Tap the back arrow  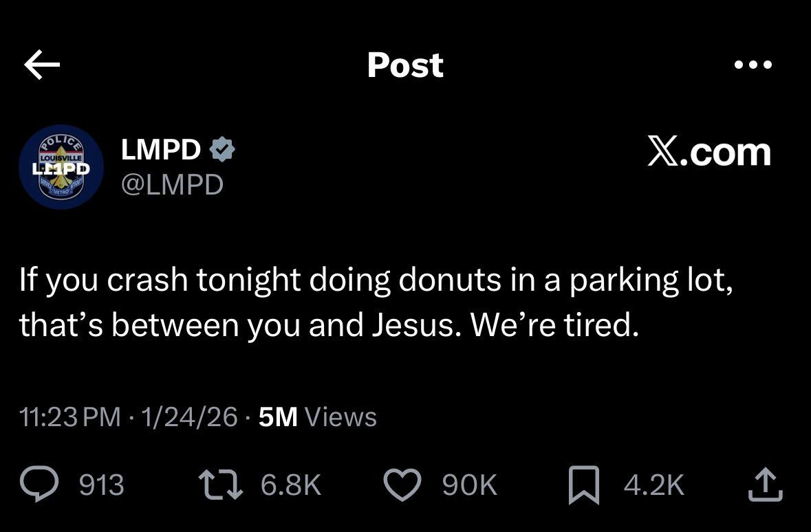42,65
